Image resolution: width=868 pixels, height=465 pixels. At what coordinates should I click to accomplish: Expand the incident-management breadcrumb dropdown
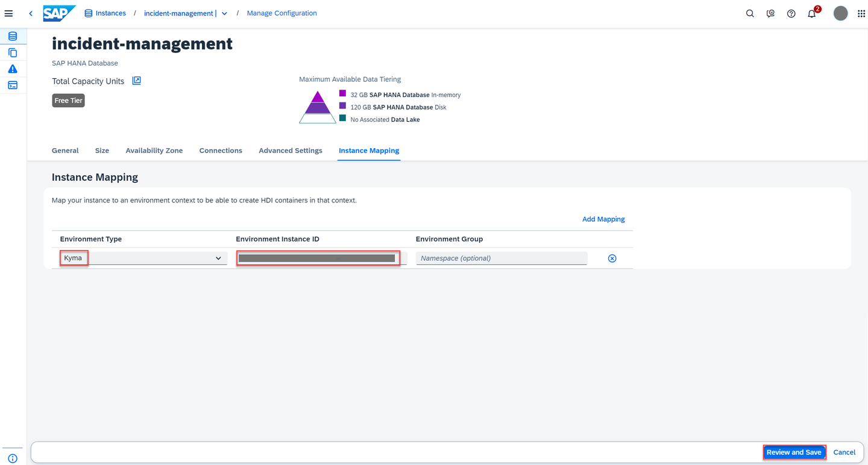pyautogui.click(x=224, y=13)
